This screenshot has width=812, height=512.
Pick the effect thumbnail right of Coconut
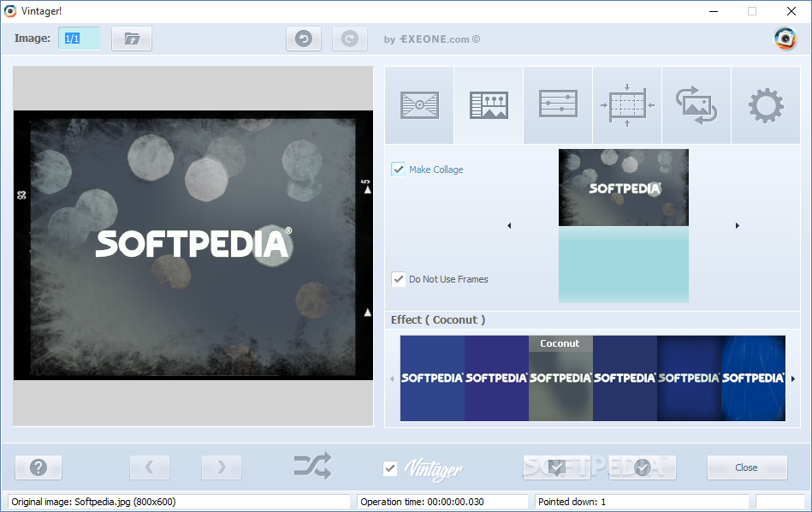coord(625,378)
